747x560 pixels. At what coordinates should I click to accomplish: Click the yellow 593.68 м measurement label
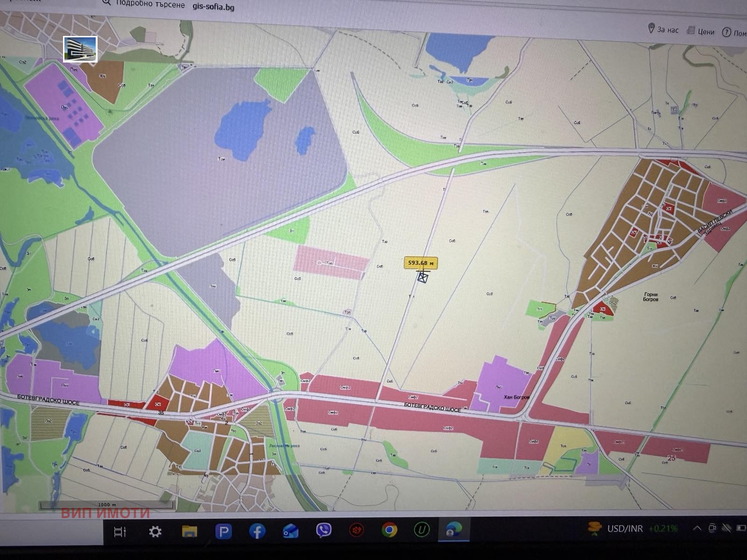(421, 263)
